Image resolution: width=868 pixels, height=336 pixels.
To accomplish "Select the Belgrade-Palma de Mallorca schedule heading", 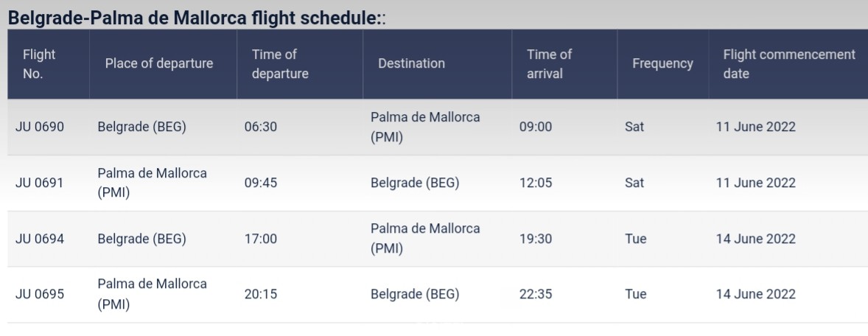I will tap(197, 17).
